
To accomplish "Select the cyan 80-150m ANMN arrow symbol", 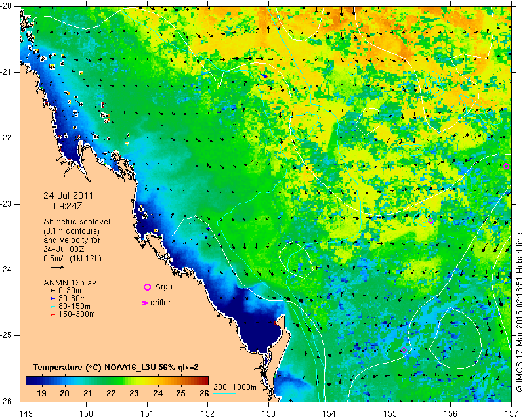I will point(52,306).
